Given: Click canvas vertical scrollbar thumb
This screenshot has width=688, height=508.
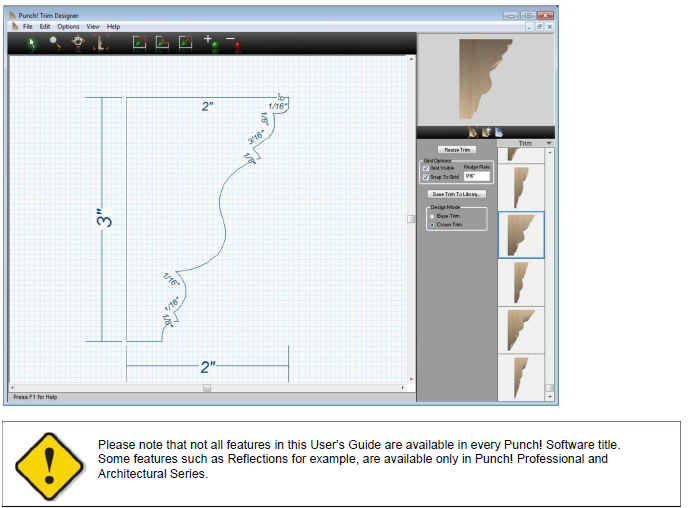Looking at the screenshot, I should tap(411, 219).
